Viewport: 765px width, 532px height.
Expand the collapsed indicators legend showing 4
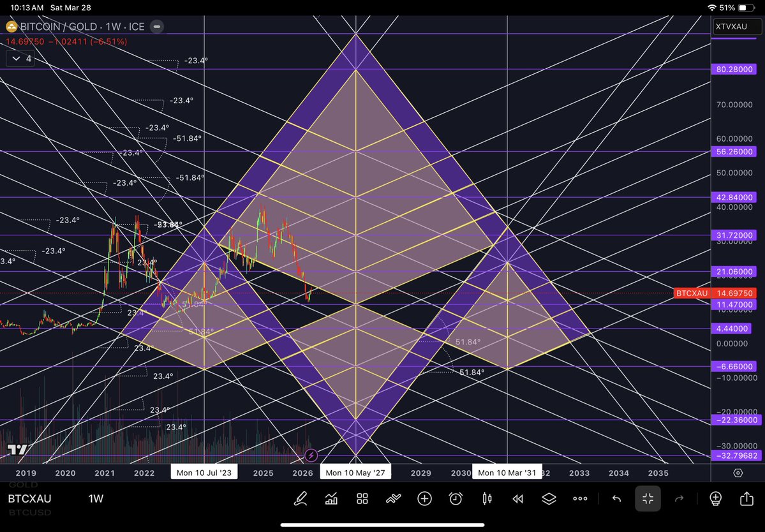pyautogui.click(x=20, y=59)
